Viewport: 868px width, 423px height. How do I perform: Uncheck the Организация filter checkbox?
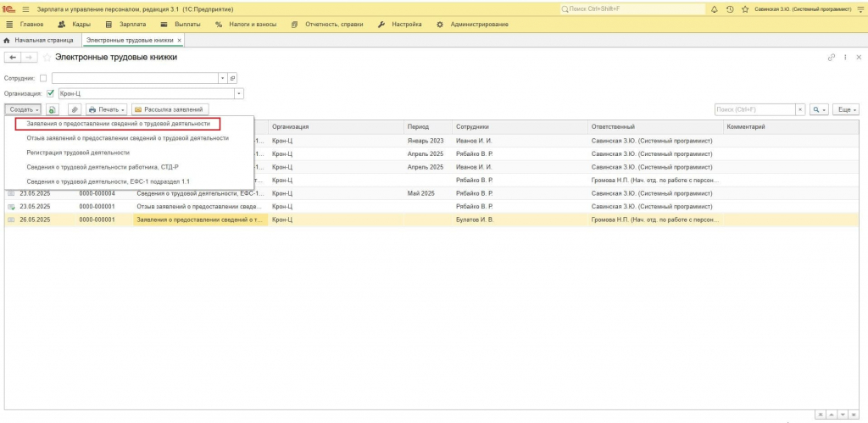click(x=51, y=93)
